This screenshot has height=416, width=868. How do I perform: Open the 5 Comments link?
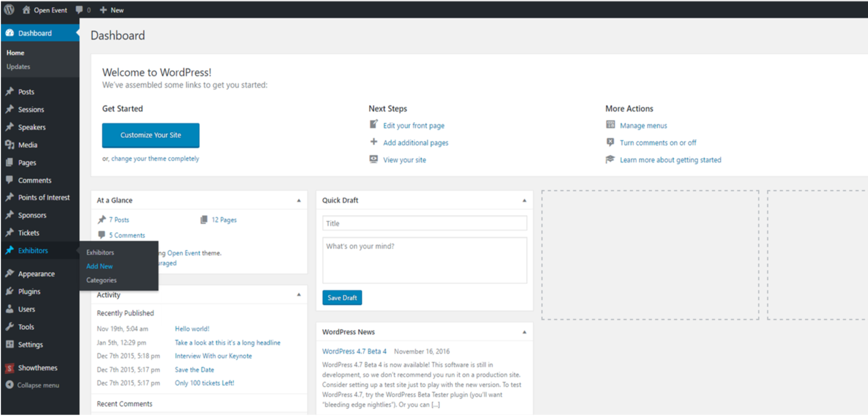[x=127, y=235]
